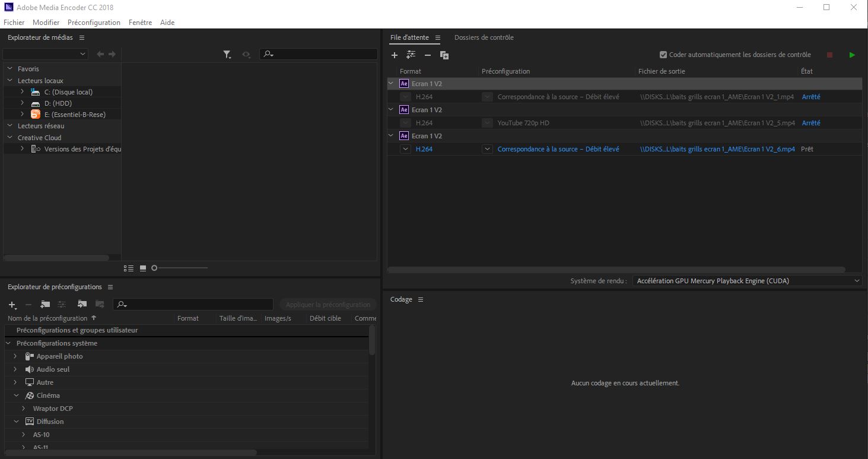Viewport: 868px width, 459px height.
Task: Expand the C: (Disque local) drive
Action: point(22,92)
